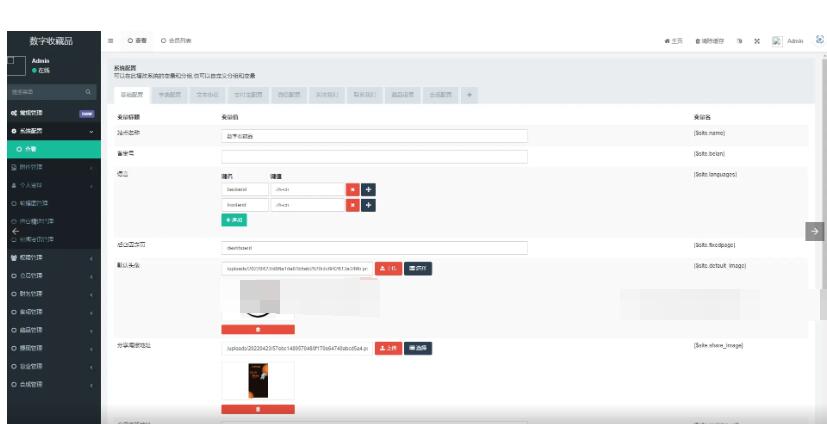Click the right arrow at the page edge
The width and height of the screenshot is (827, 424).
pos(814,231)
